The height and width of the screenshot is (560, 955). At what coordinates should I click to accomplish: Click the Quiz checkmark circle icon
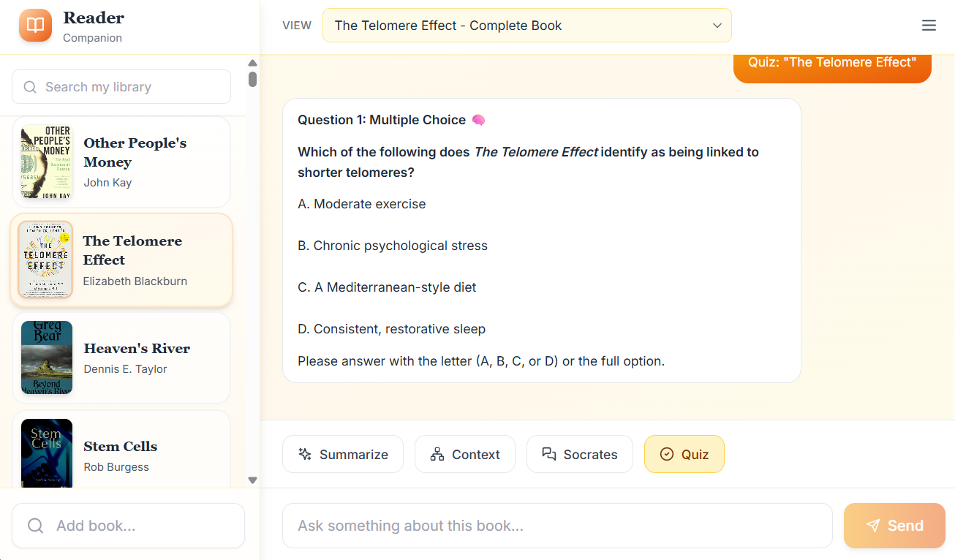[666, 454]
